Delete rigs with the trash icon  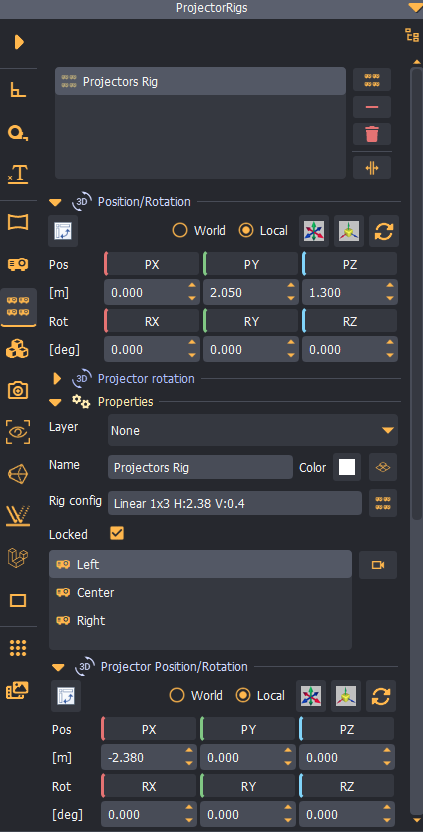point(372,134)
